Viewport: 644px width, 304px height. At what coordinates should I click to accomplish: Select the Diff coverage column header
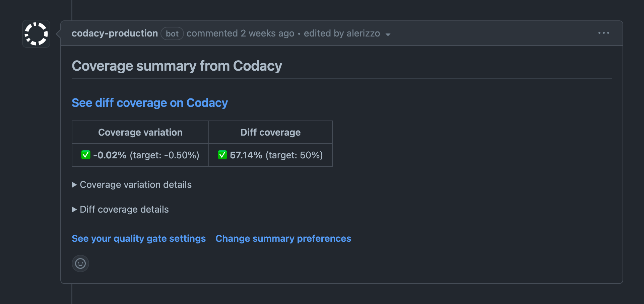[270, 132]
